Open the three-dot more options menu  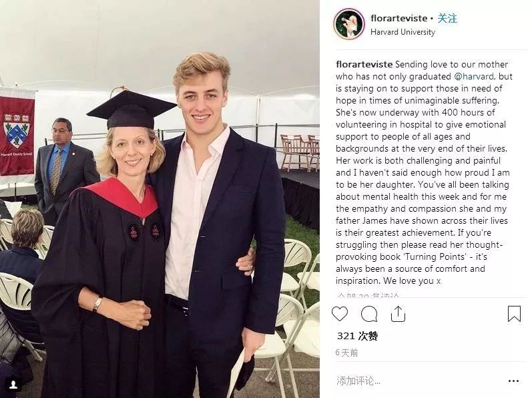point(513,381)
